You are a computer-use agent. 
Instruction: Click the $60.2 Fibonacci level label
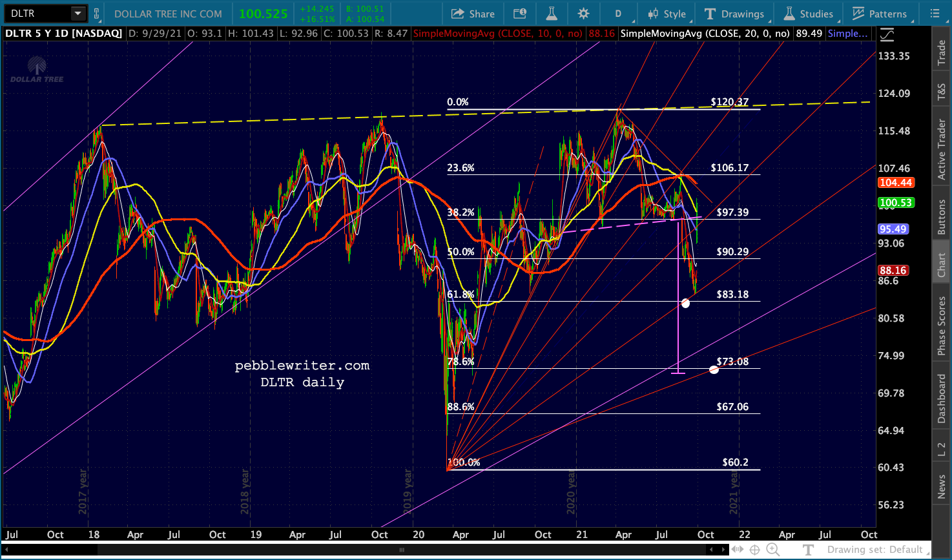(736, 462)
